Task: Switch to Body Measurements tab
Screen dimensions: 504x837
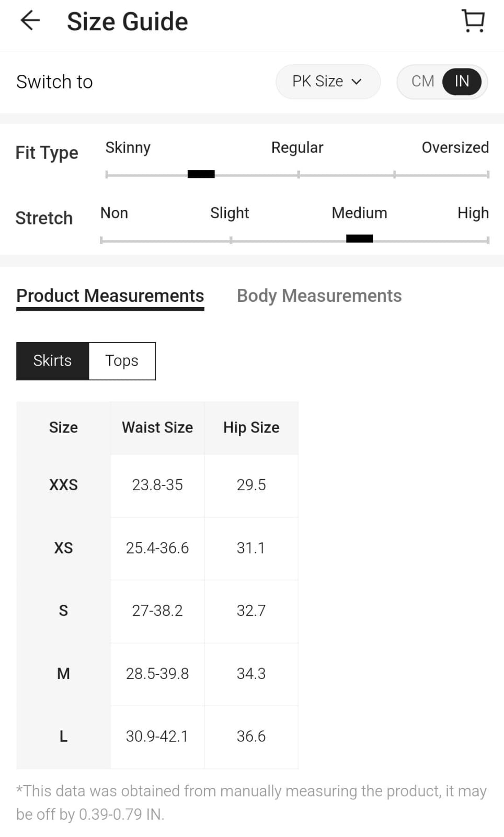Action: pyautogui.click(x=319, y=296)
